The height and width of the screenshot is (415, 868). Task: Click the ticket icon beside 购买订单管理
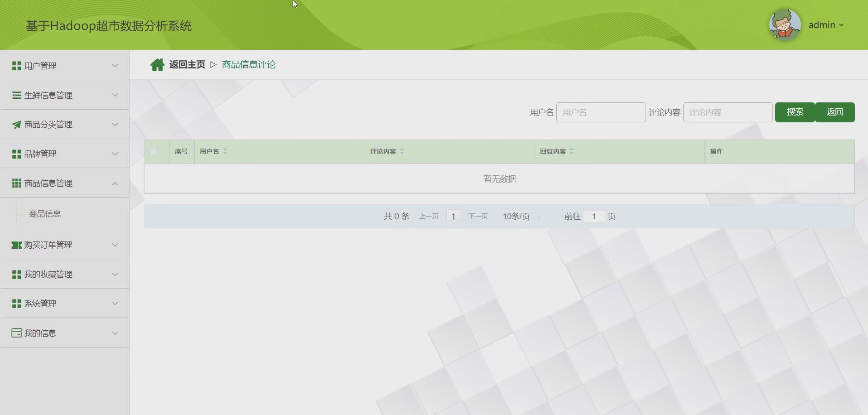coord(16,245)
